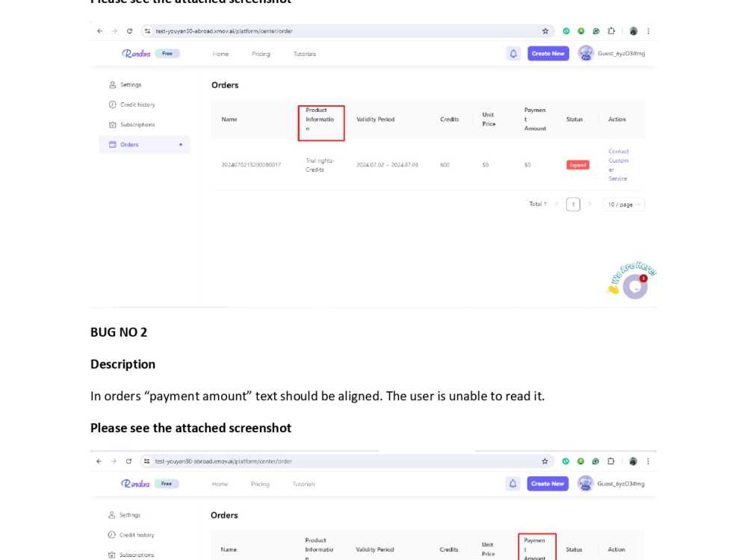Click Credits value 600
747x560 pixels.
[445, 165]
